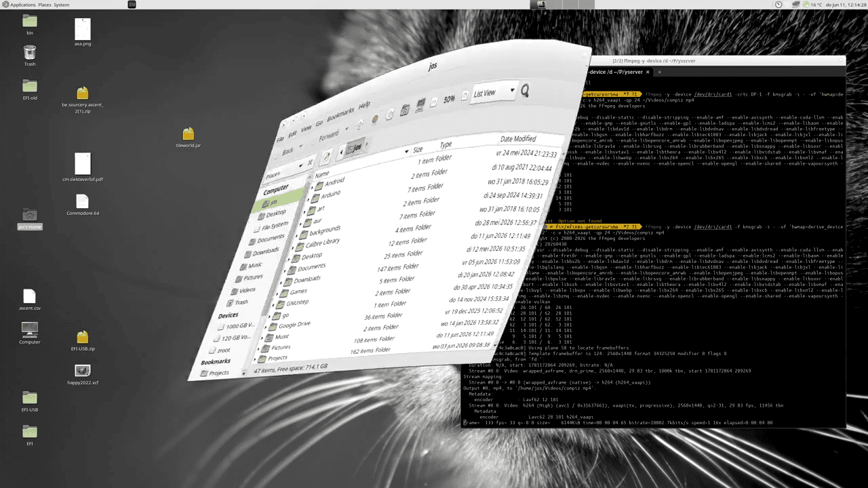Click the zoom out icon left of 50%

click(433, 102)
